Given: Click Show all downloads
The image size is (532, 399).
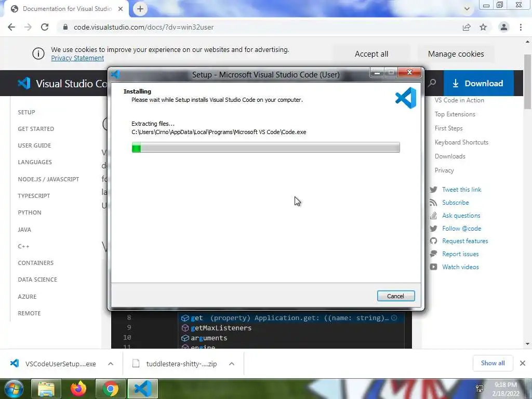Looking at the screenshot, I should [x=493, y=363].
